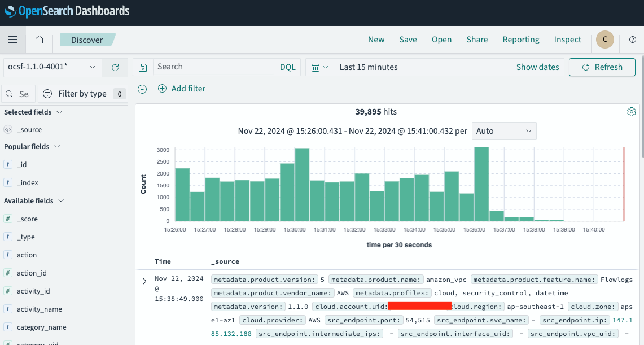Click the Home icon
The width and height of the screenshot is (644, 345).
(38, 40)
